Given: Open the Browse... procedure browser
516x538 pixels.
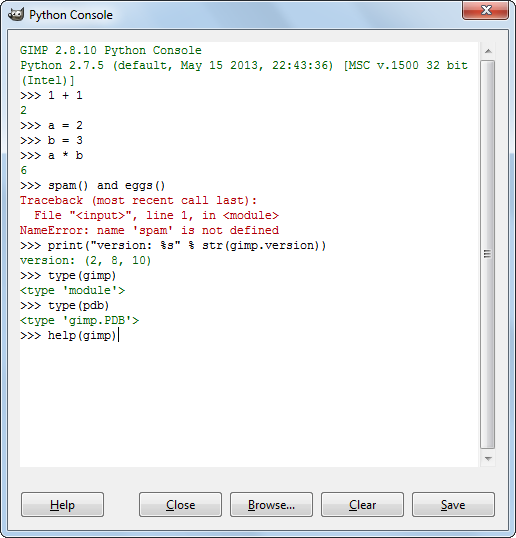Looking at the screenshot, I should (x=271, y=504).
